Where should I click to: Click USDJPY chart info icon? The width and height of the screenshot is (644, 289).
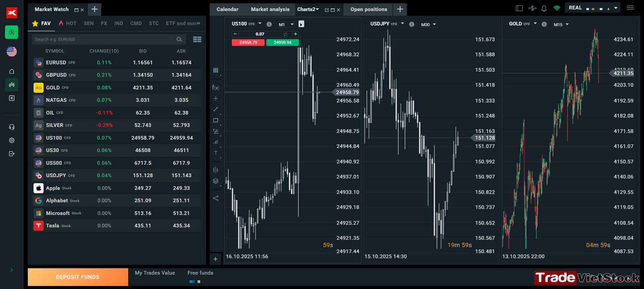(x=412, y=24)
